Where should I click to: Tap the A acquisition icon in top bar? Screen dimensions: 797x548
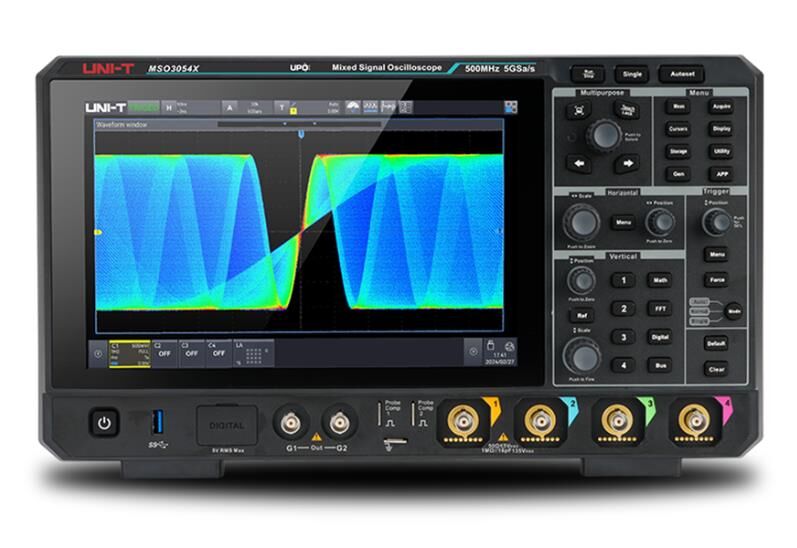(229, 107)
